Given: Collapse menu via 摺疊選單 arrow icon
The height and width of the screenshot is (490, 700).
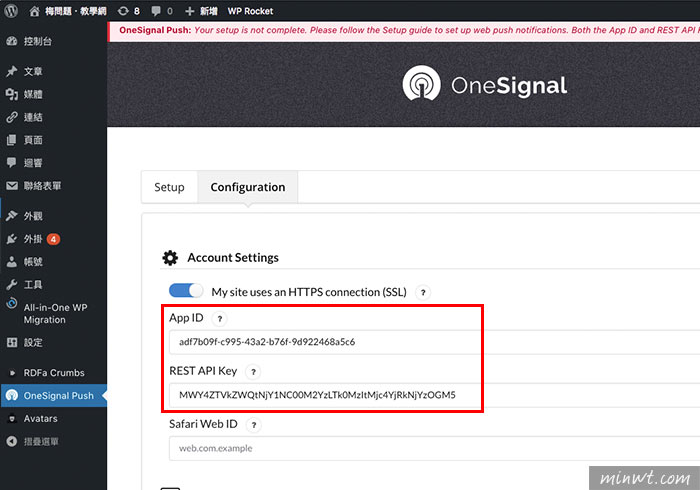Looking at the screenshot, I should 12,441.
